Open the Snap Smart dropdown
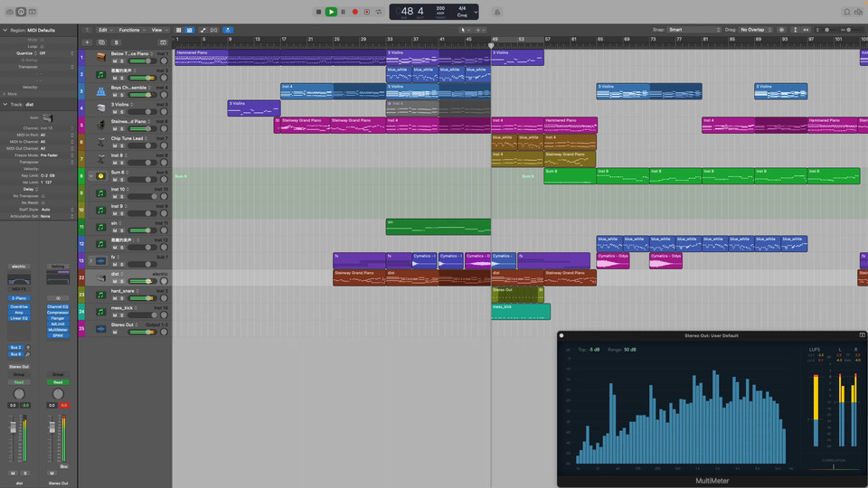Image resolution: width=868 pixels, height=488 pixels. click(x=694, y=30)
